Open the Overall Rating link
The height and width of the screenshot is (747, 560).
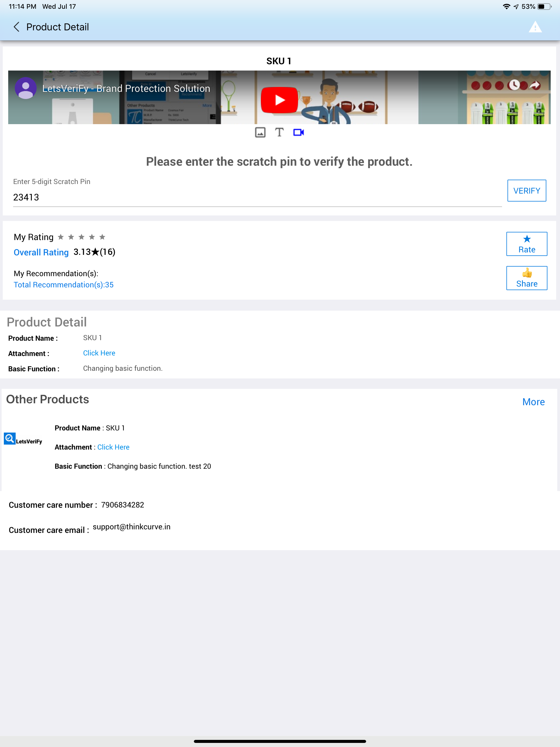pos(41,252)
